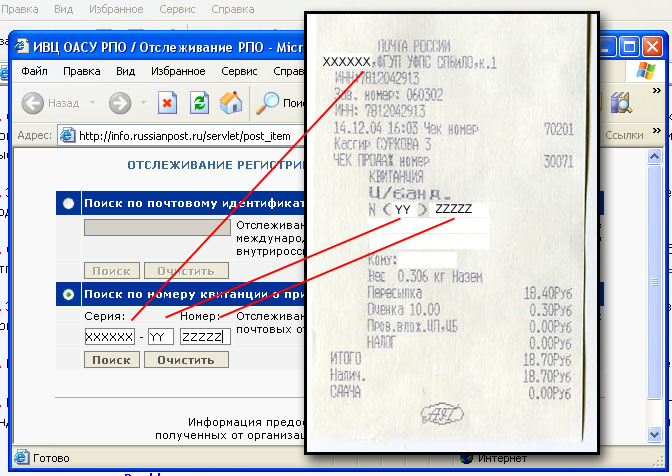Click the status bar page icon near Готово
Screen dimensions: 672x476
click(x=21, y=458)
